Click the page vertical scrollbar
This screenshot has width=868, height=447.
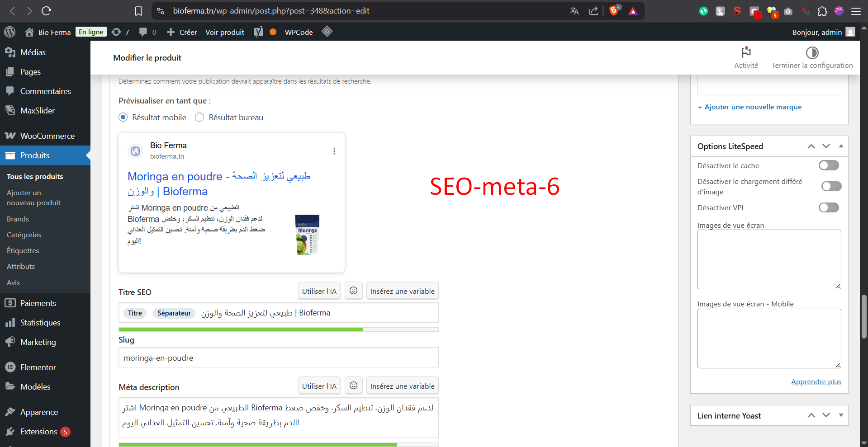864,316
